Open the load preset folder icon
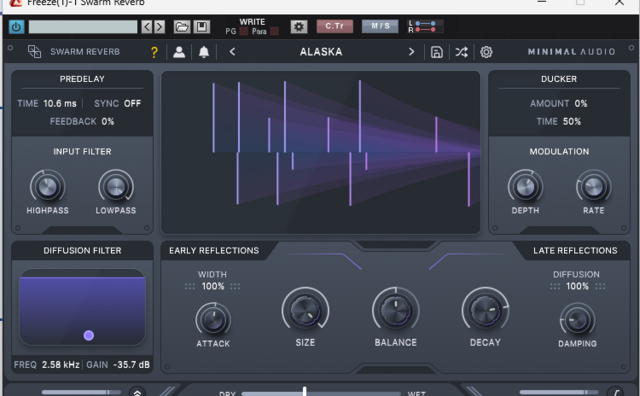 click(x=182, y=27)
